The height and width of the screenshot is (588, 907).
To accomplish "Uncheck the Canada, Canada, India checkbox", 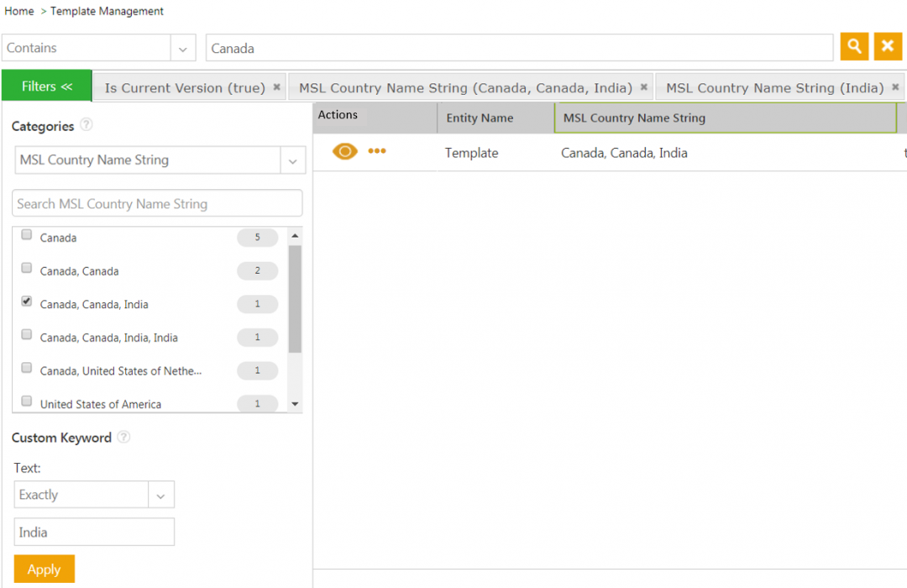I will click(27, 302).
